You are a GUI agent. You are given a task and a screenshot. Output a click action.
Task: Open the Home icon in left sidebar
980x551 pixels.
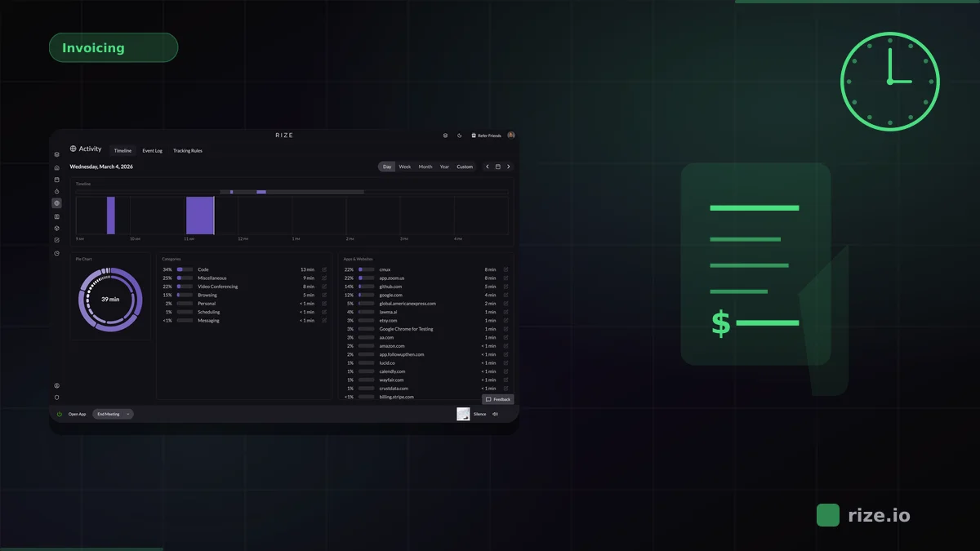pos(56,167)
